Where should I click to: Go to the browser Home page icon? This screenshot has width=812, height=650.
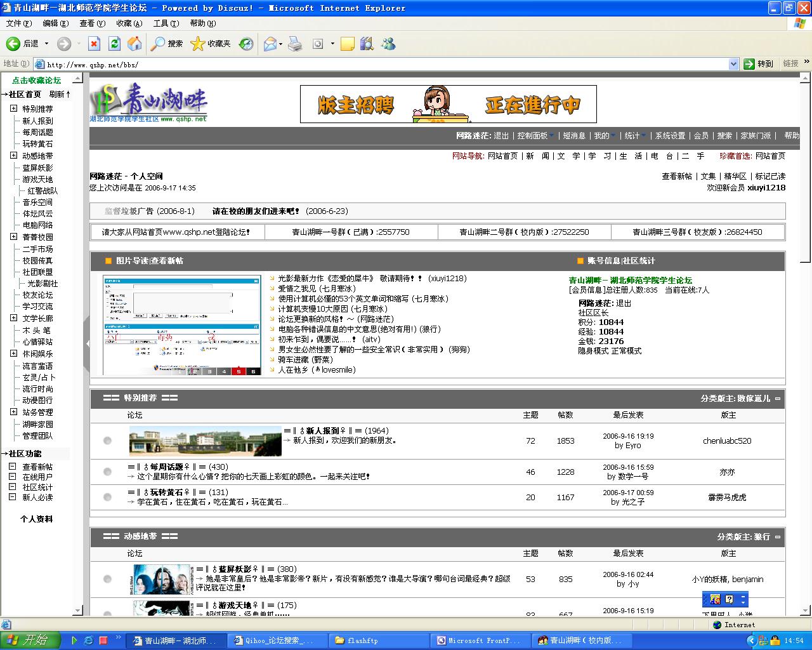(x=134, y=44)
